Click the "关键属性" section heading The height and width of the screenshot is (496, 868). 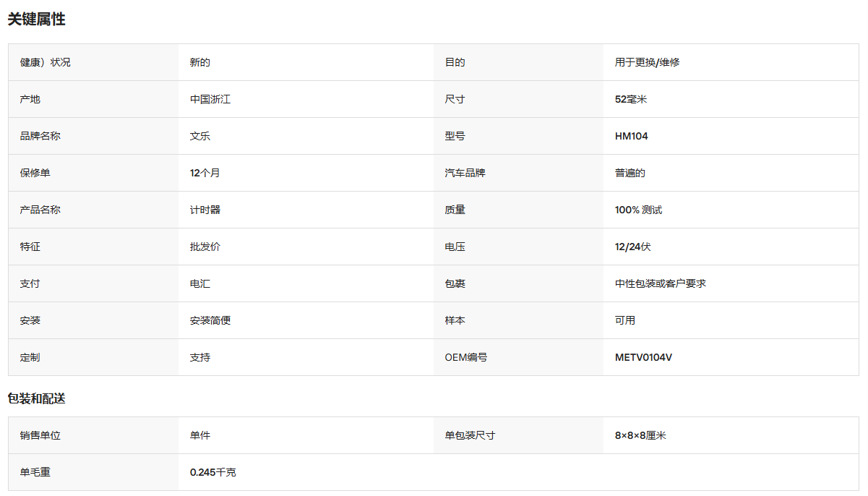[36, 20]
